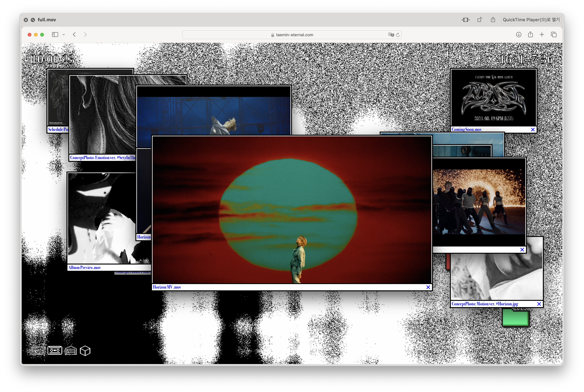This screenshot has height=392, width=584.
Task: Toggle Safari sidebar visibility
Action: pos(55,34)
